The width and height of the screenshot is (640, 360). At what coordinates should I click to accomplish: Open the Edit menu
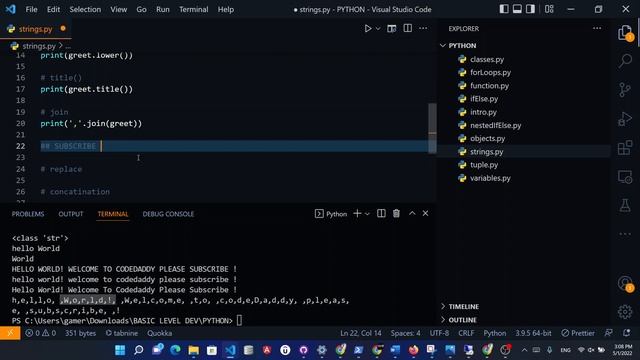(x=53, y=9)
